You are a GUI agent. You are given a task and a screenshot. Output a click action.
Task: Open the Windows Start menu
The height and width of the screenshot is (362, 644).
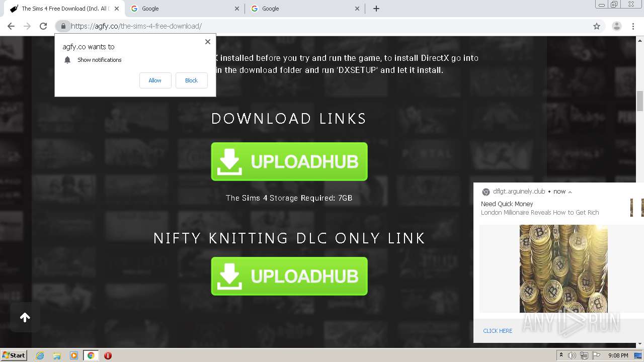(14, 355)
